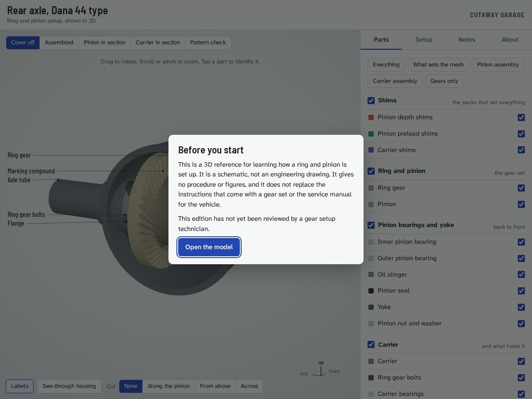Switch to Assembled view

(x=59, y=43)
